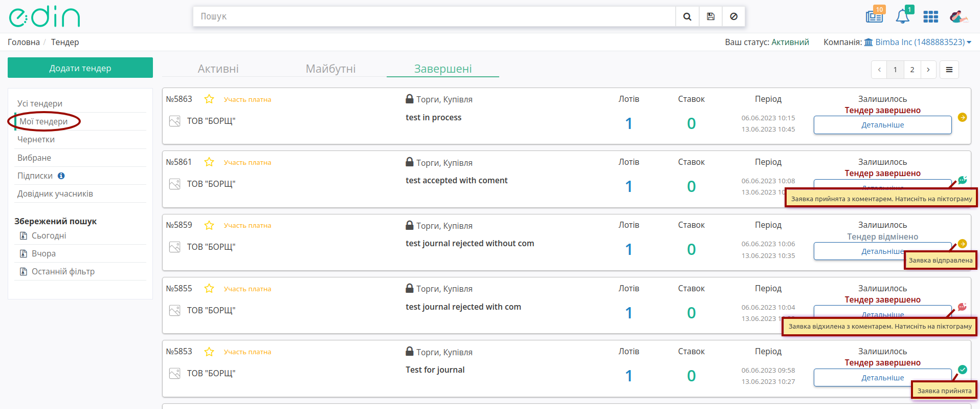Focus the Пошук search field
Image resolution: width=980 pixels, height=409 pixels.
tap(434, 16)
